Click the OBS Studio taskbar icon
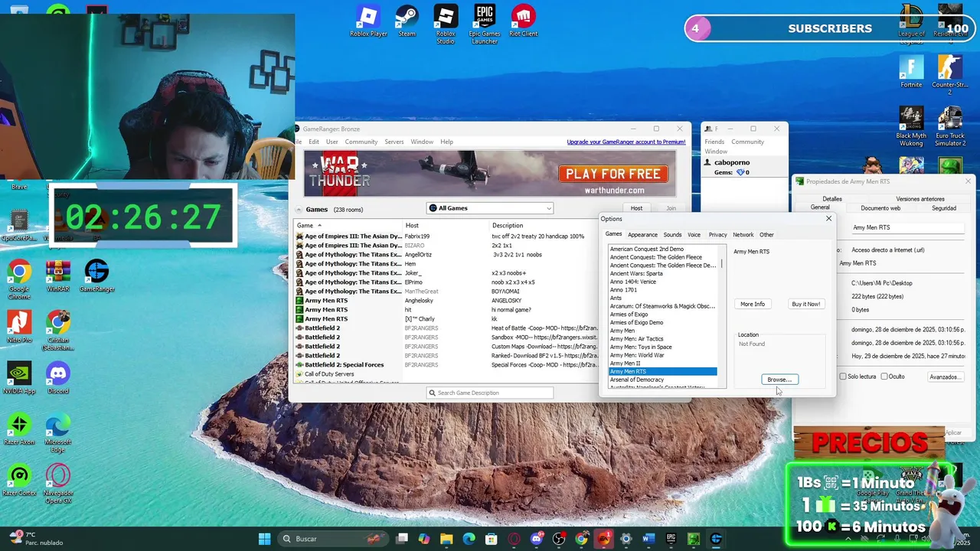This screenshot has height=551, width=980. [x=559, y=539]
